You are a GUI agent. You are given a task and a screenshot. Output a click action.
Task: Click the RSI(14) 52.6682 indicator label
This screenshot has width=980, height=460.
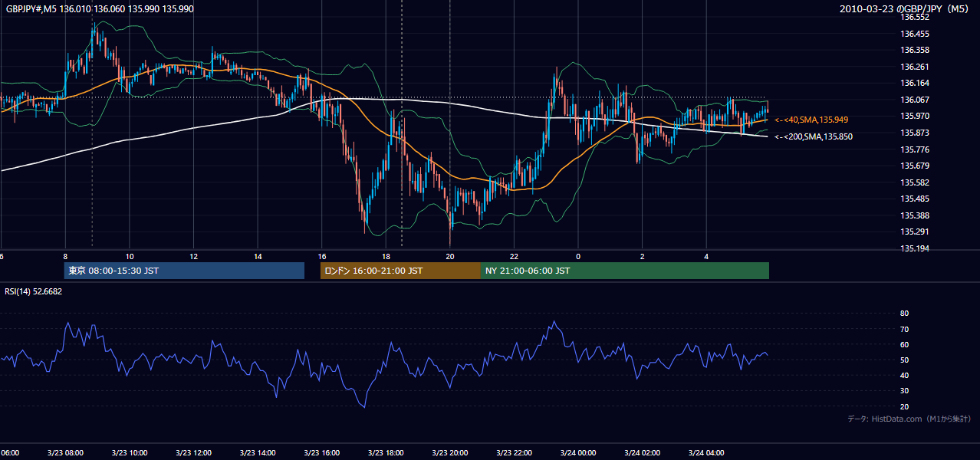(33, 291)
